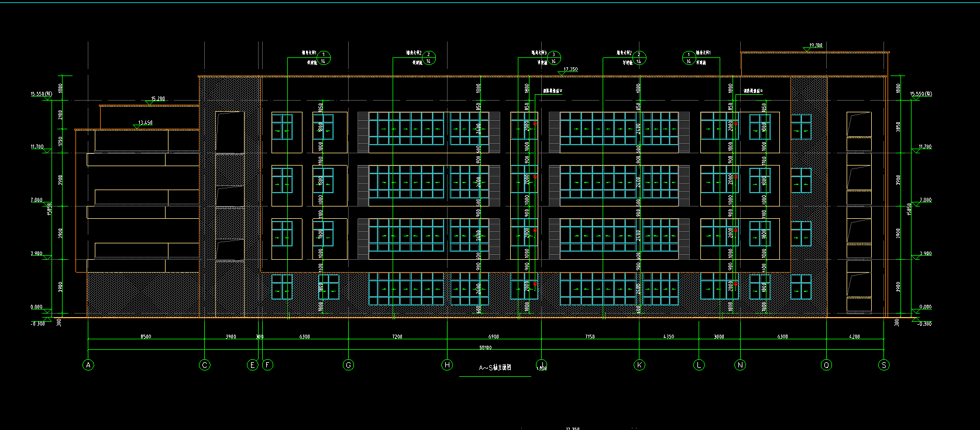Click the S axis bubble
Image resolution: width=980 pixels, height=430 pixels.
click(883, 365)
